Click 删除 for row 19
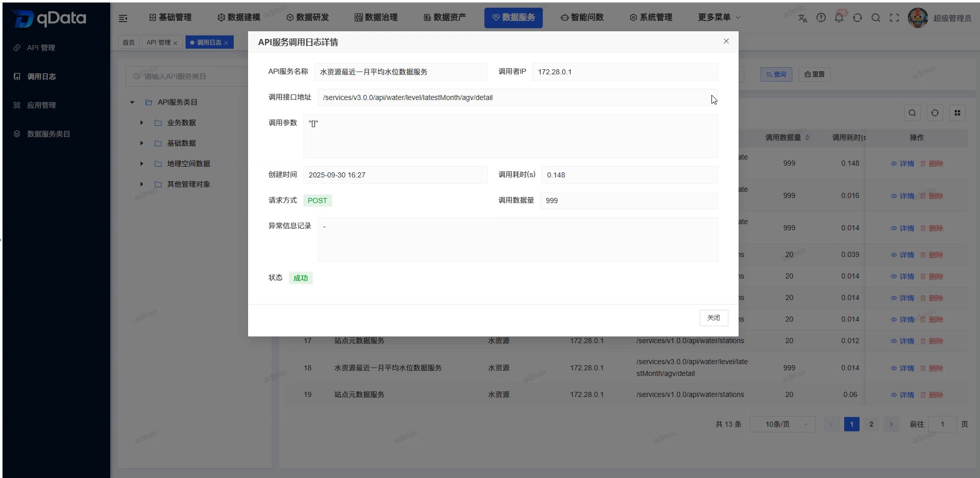Image resolution: width=980 pixels, height=478 pixels. (x=932, y=395)
